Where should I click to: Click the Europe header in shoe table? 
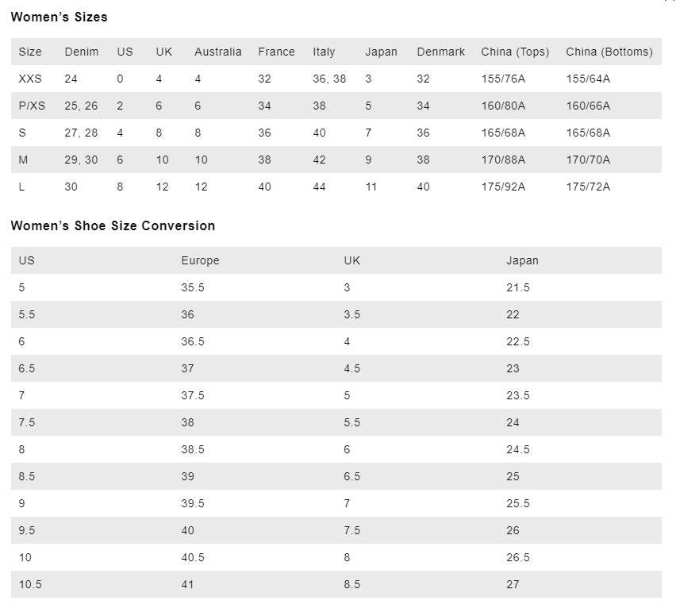(x=200, y=260)
